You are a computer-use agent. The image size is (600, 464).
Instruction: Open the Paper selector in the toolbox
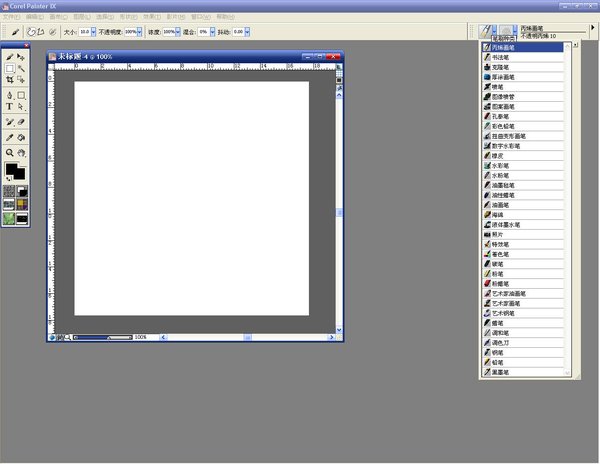coord(9,191)
